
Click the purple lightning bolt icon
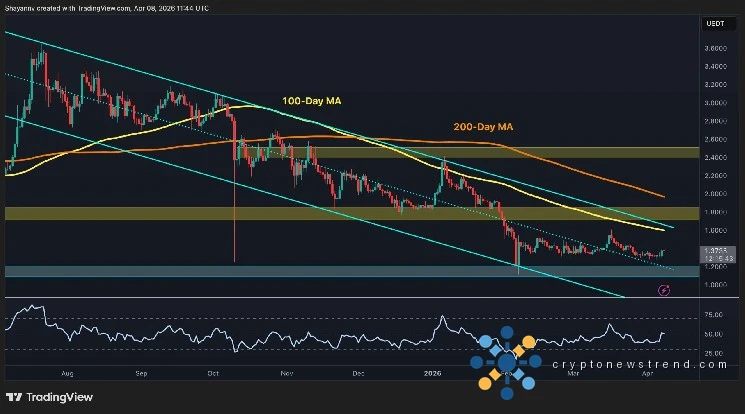click(x=665, y=290)
